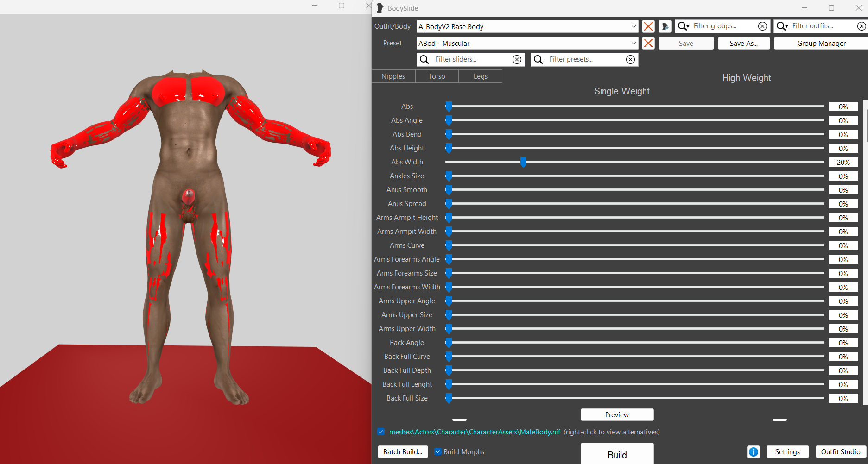Click the BodySlide app icon in title bar
868x464 pixels.
click(x=380, y=8)
